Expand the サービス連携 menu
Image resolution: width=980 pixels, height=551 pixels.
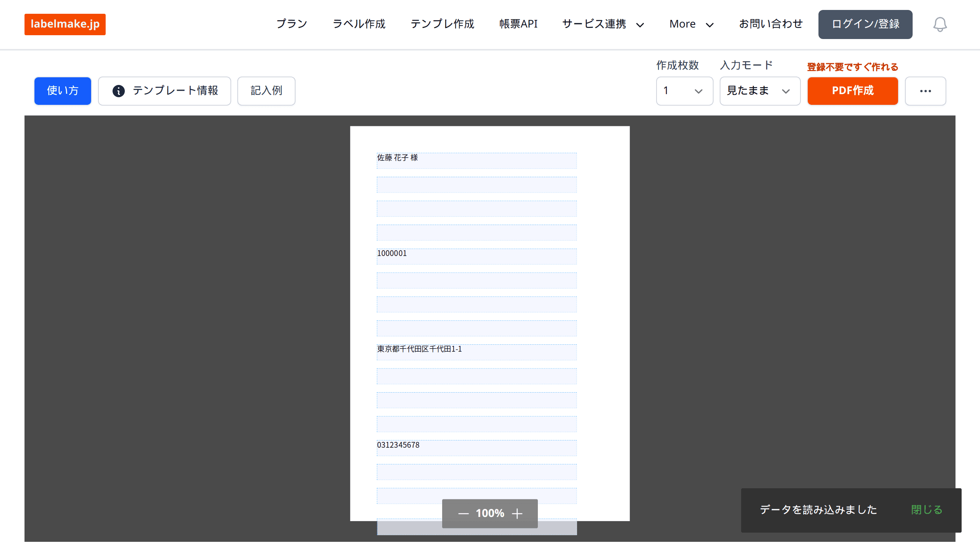pyautogui.click(x=603, y=24)
